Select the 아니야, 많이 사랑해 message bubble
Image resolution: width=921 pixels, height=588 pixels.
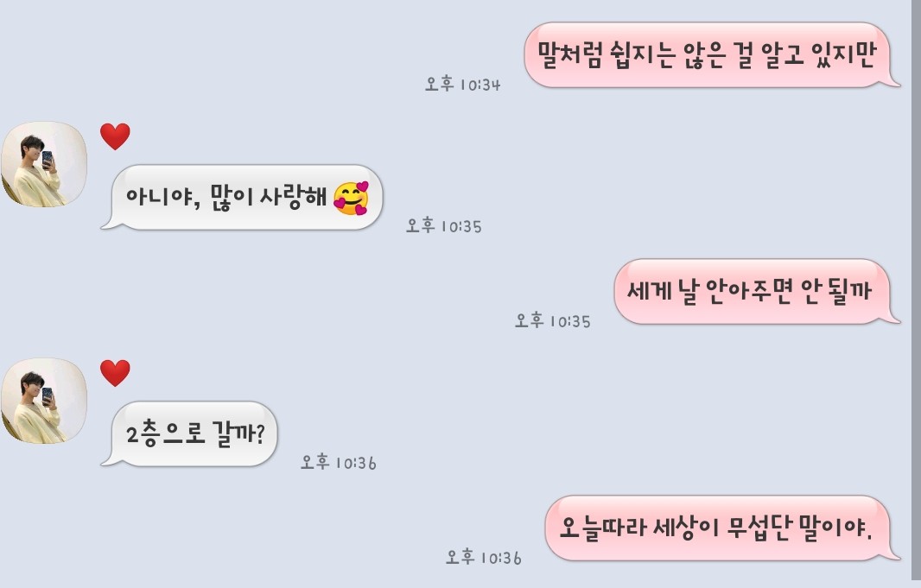[x=242, y=197]
